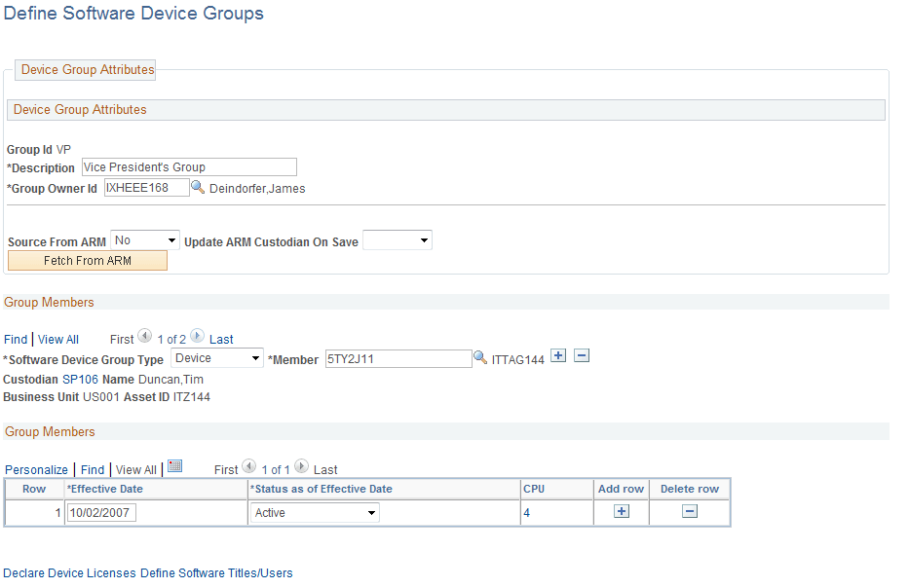Open the Personalize link for the grid
Image resolution: width=909 pixels, height=588 pixels.
[36, 469]
